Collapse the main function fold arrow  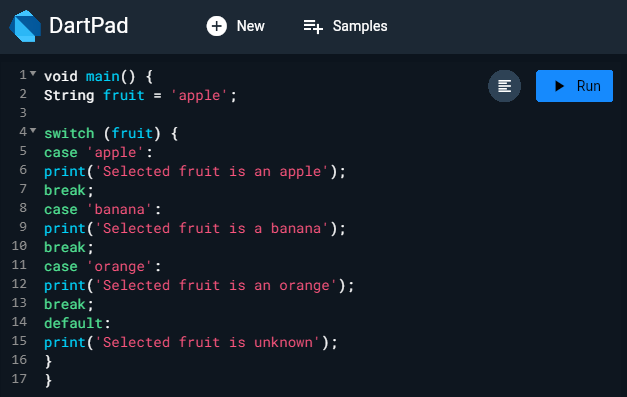pyautogui.click(x=33, y=74)
